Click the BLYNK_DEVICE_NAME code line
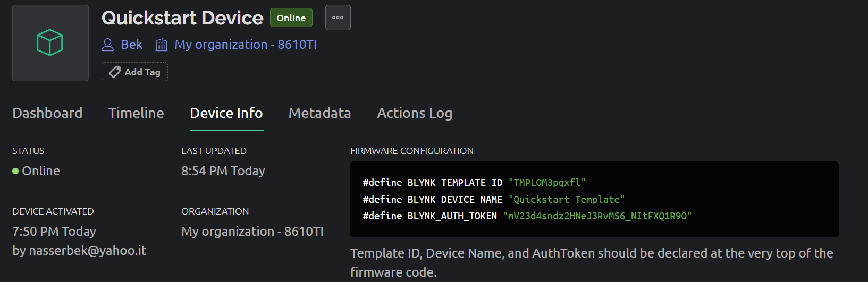 point(494,200)
